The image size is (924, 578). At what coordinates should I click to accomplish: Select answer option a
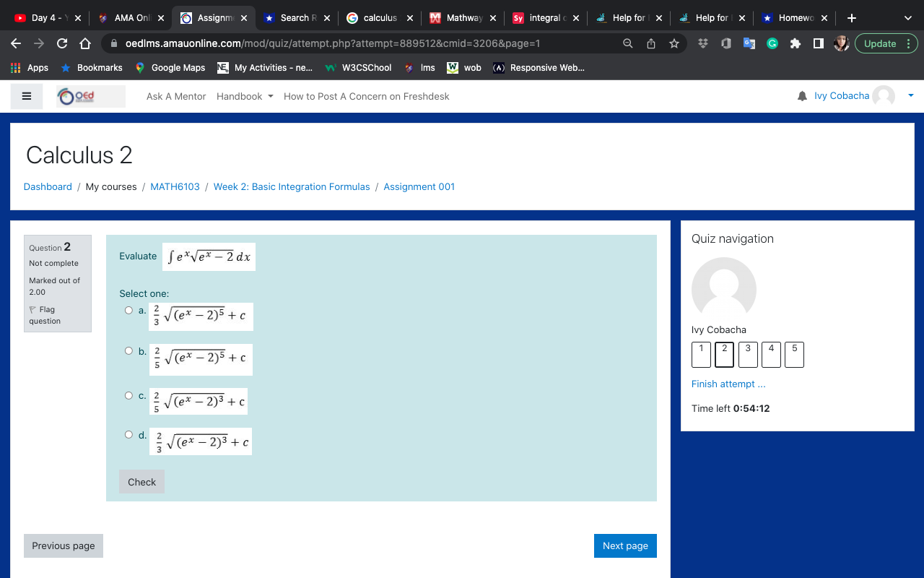128,310
